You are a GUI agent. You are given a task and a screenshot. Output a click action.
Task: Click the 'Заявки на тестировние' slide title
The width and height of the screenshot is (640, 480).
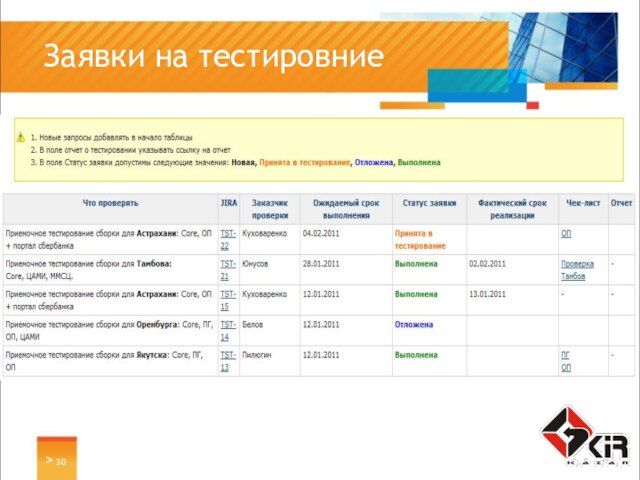pos(213,56)
